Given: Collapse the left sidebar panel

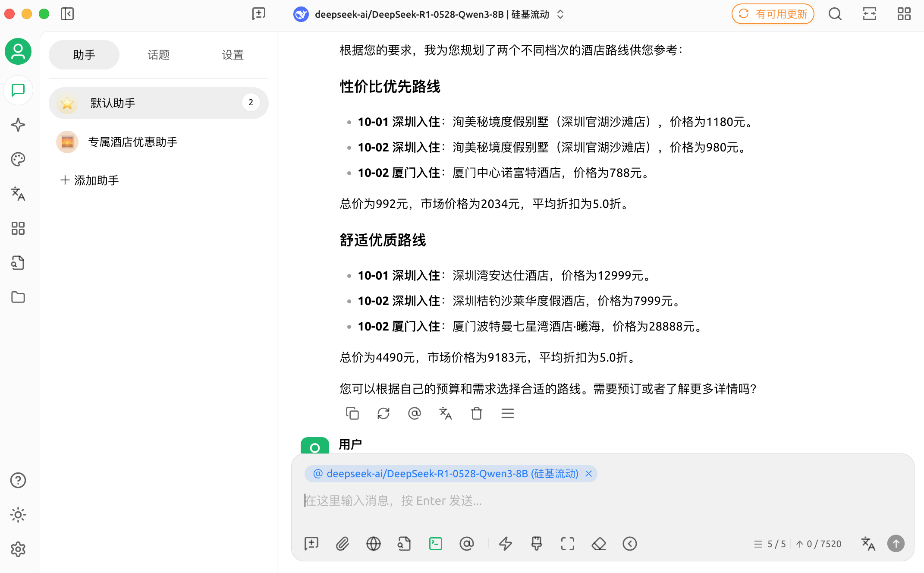Looking at the screenshot, I should (x=67, y=14).
